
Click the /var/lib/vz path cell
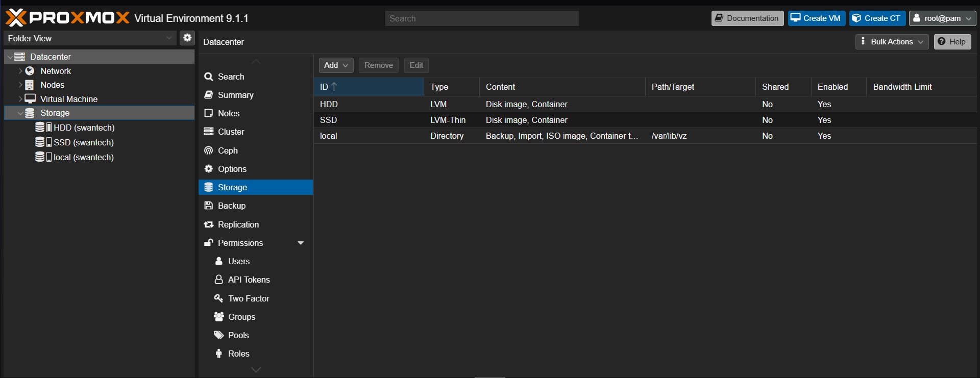(x=700, y=136)
